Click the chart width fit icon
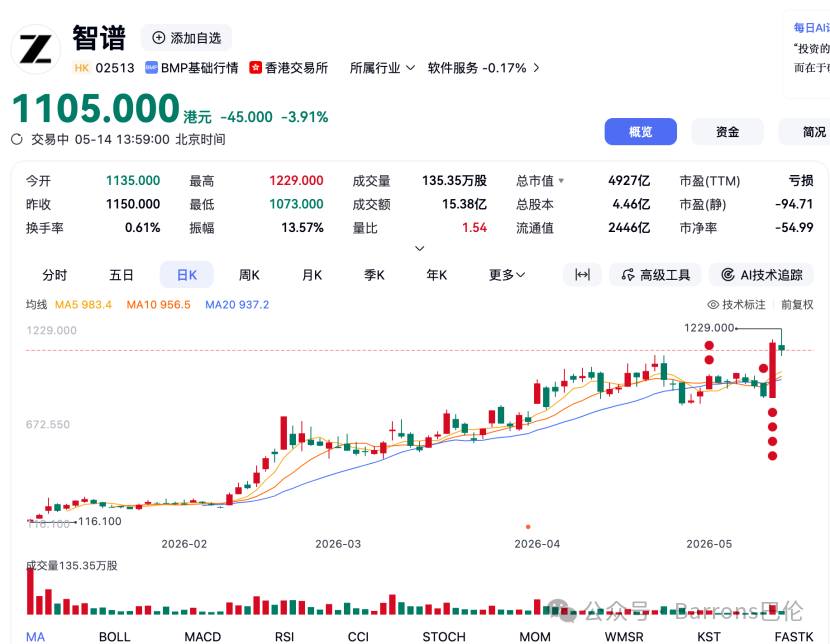The image size is (830, 644). click(582, 275)
